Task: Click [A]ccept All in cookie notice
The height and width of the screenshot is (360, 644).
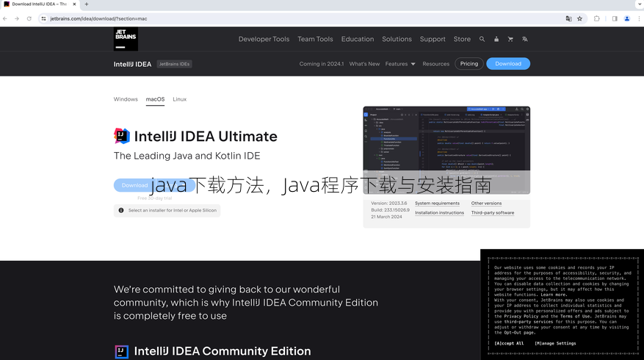Action: coord(509,344)
